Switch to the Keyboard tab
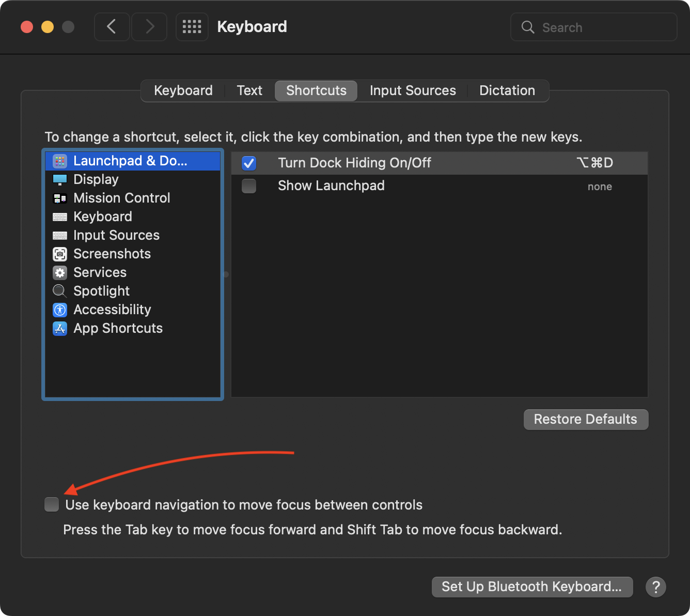The width and height of the screenshot is (690, 616). (183, 90)
